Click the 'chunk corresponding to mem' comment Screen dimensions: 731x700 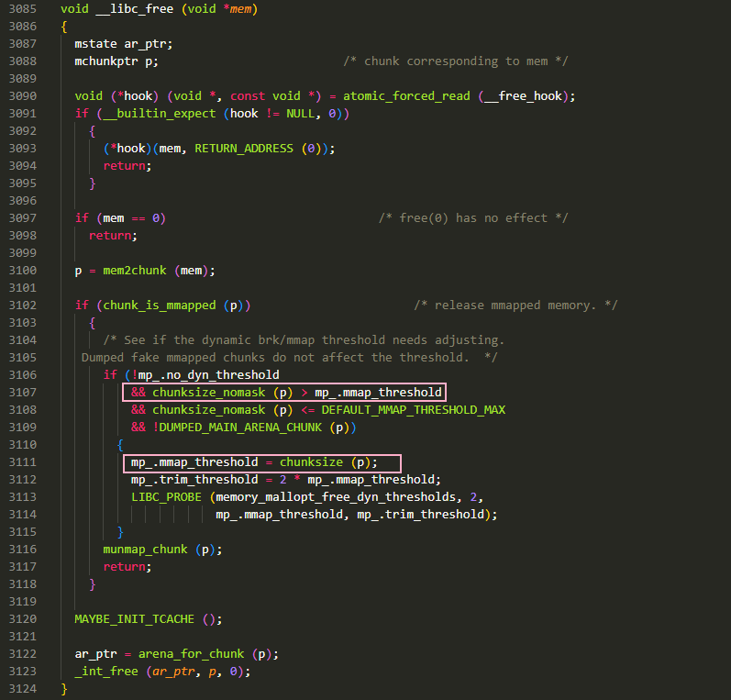click(456, 61)
